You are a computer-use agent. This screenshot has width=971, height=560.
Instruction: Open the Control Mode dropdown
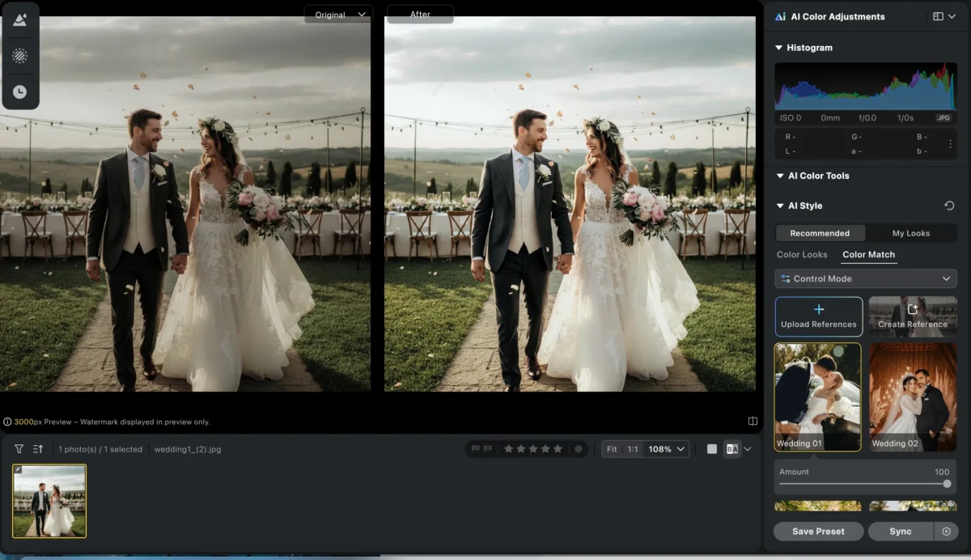point(865,278)
